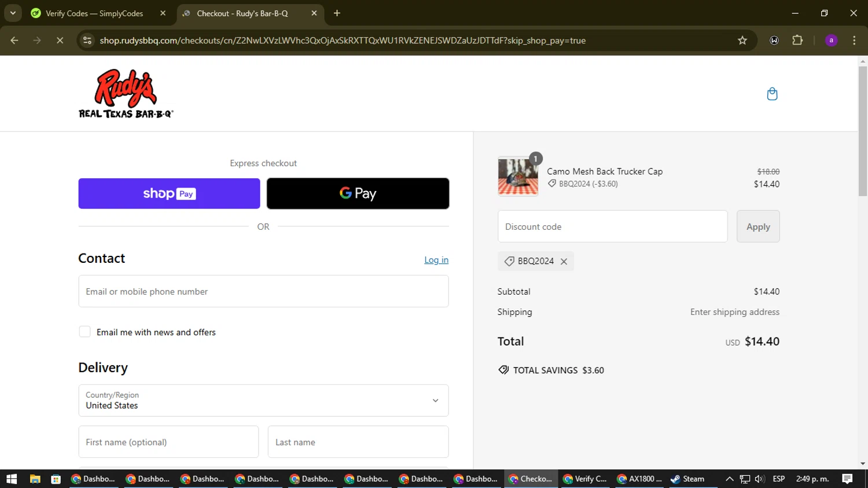Click the crossed-out $18.00 original price

coord(768,171)
